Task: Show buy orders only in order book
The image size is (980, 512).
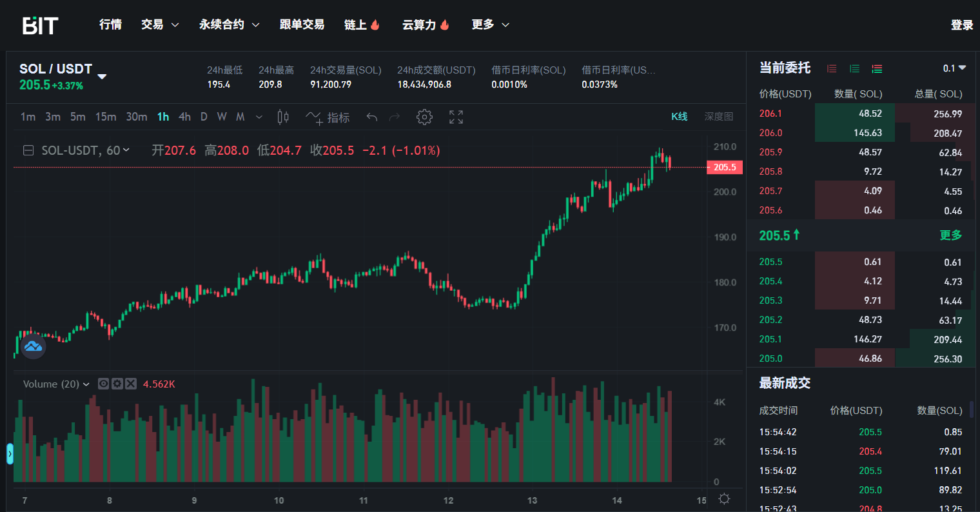Action: pyautogui.click(x=854, y=68)
